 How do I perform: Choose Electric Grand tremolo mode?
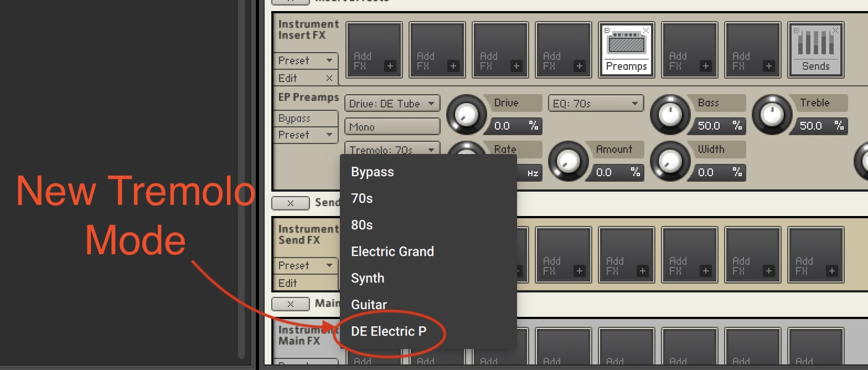pos(428,251)
